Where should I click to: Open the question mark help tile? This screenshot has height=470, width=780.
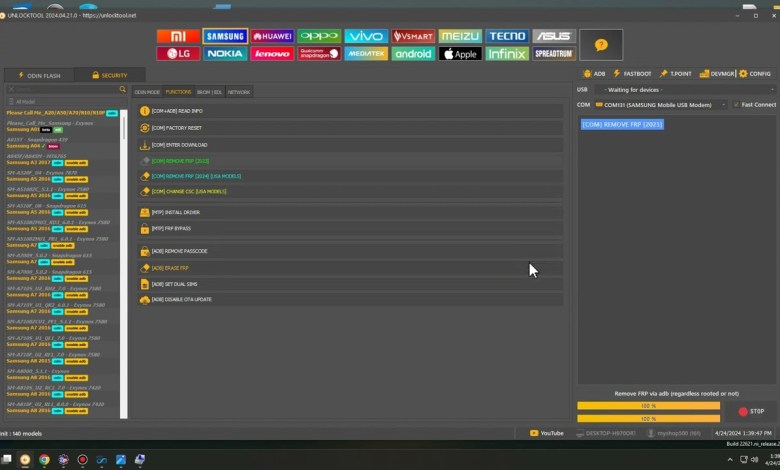coord(601,45)
